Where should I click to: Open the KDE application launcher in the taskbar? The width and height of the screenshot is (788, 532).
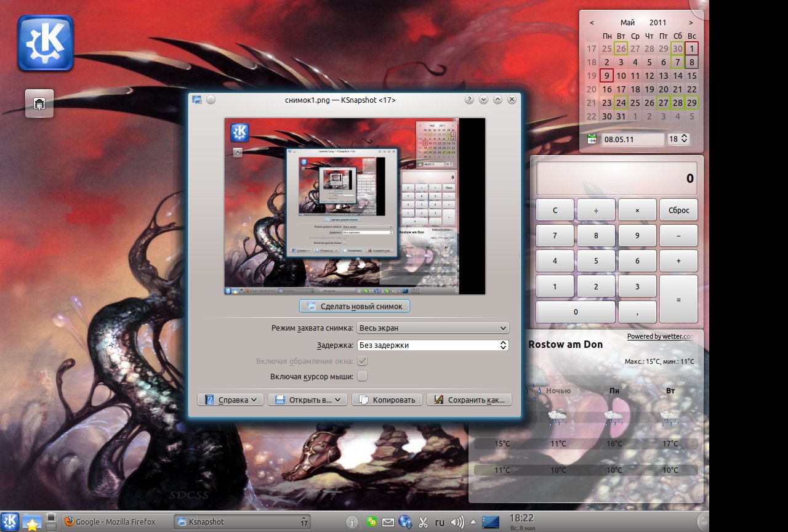click(10, 522)
